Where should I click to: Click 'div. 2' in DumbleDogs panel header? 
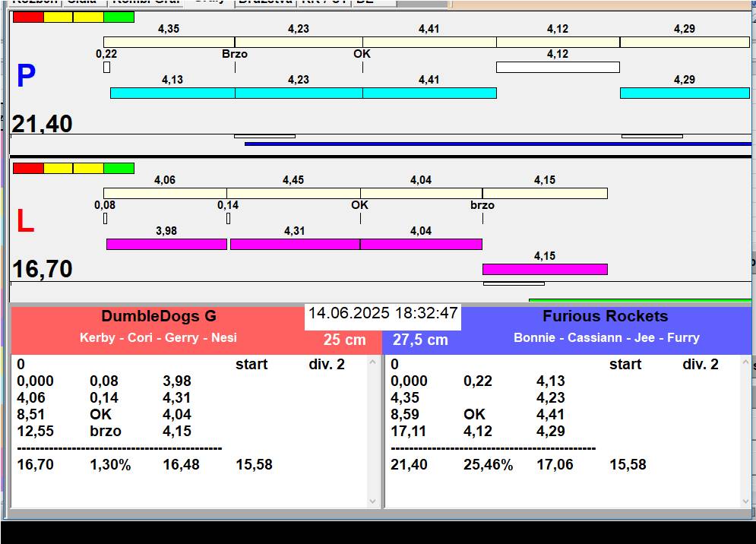point(327,364)
